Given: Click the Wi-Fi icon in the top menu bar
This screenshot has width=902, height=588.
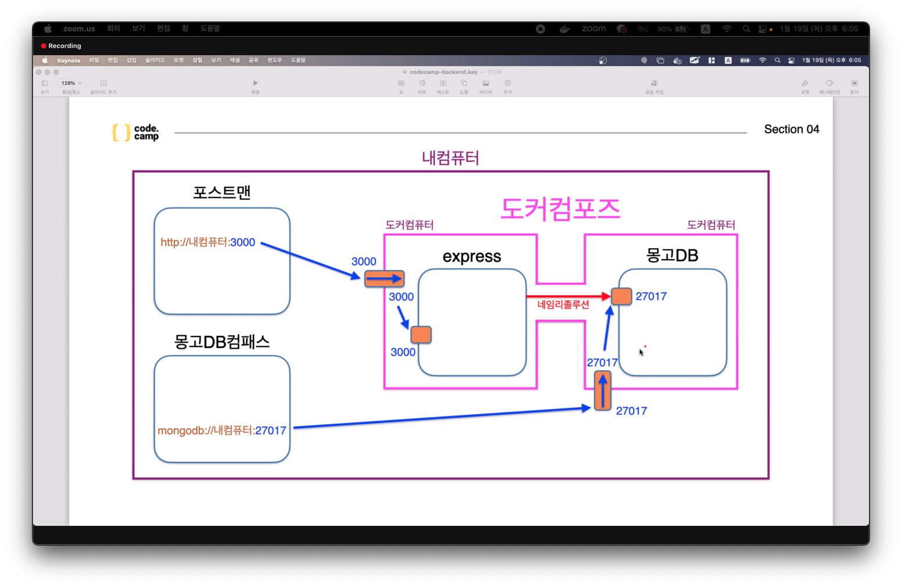Looking at the screenshot, I should pyautogui.click(x=727, y=28).
